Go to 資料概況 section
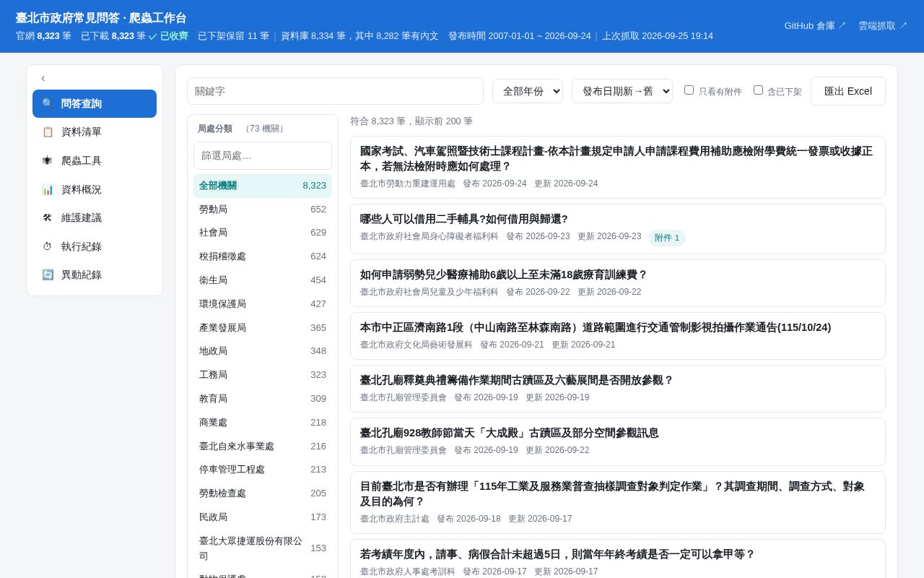The height and width of the screenshot is (578, 924). pyautogui.click(x=95, y=189)
